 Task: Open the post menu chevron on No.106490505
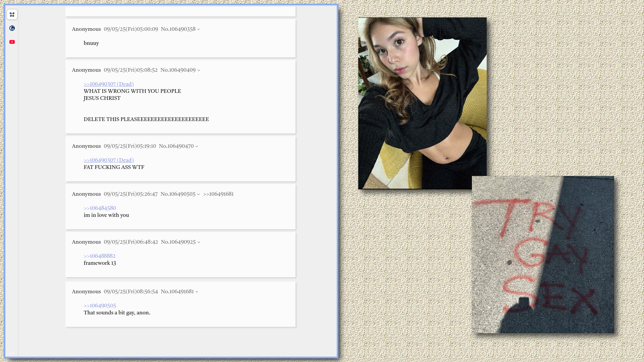coord(198,194)
